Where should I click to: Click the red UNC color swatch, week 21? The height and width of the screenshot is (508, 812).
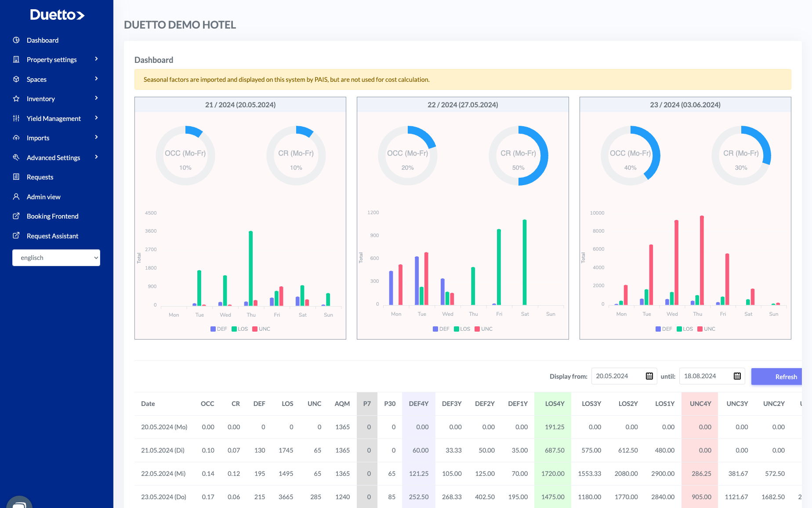(x=255, y=329)
